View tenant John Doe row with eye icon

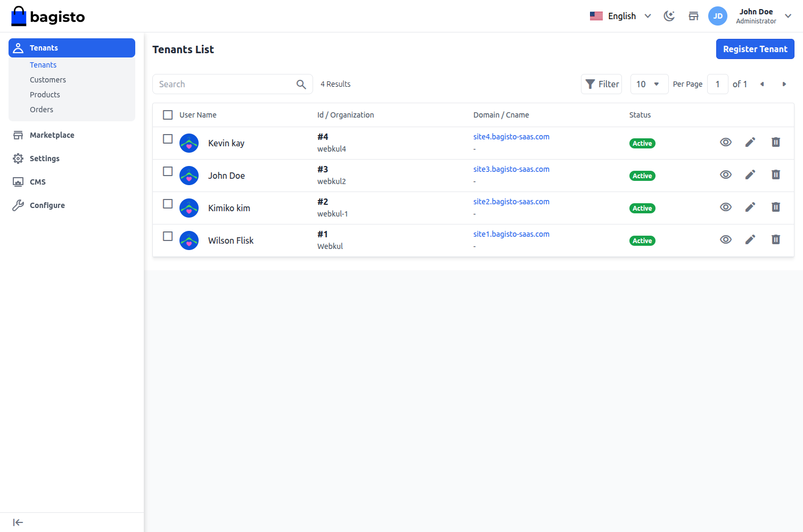726,174
